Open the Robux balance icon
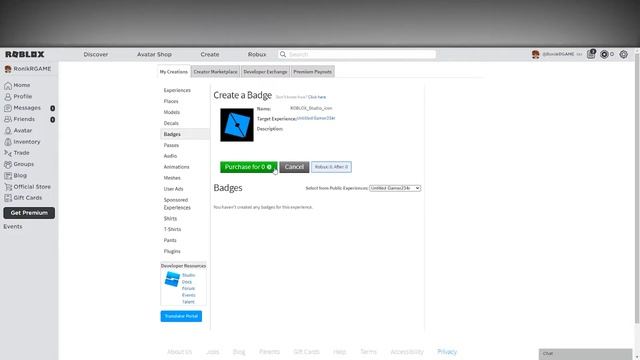 (604, 54)
